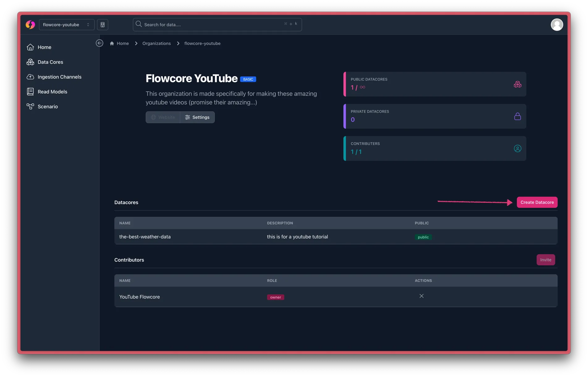Click the Create Datacore button

click(x=537, y=202)
